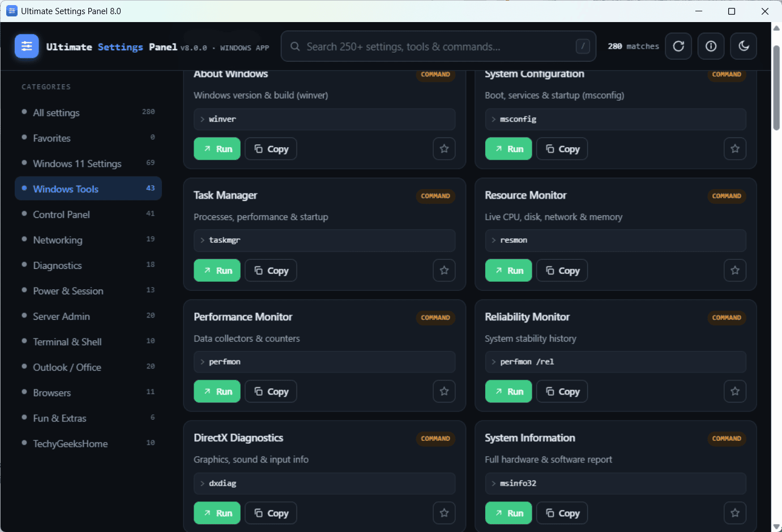Click the dxdiag command text box
The image size is (782, 532).
pyautogui.click(x=324, y=483)
